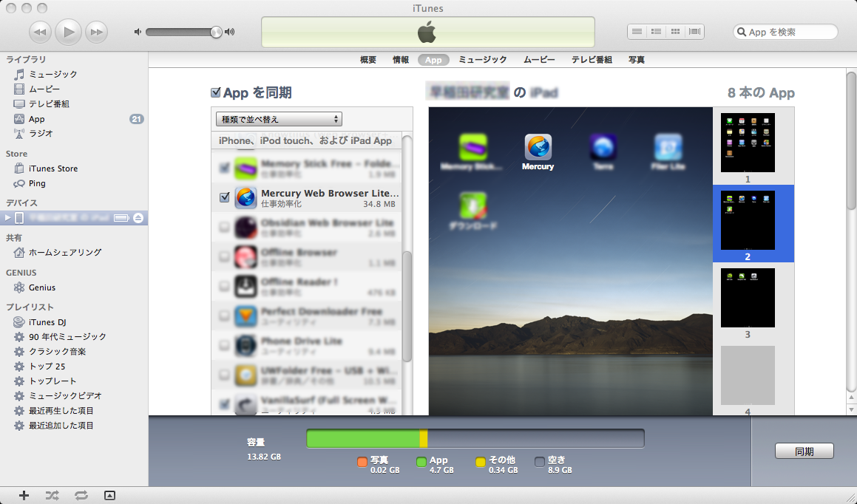The image size is (857, 504).
Task: Toggle the App を同期 checkbox
Action: (x=216, y=92)
